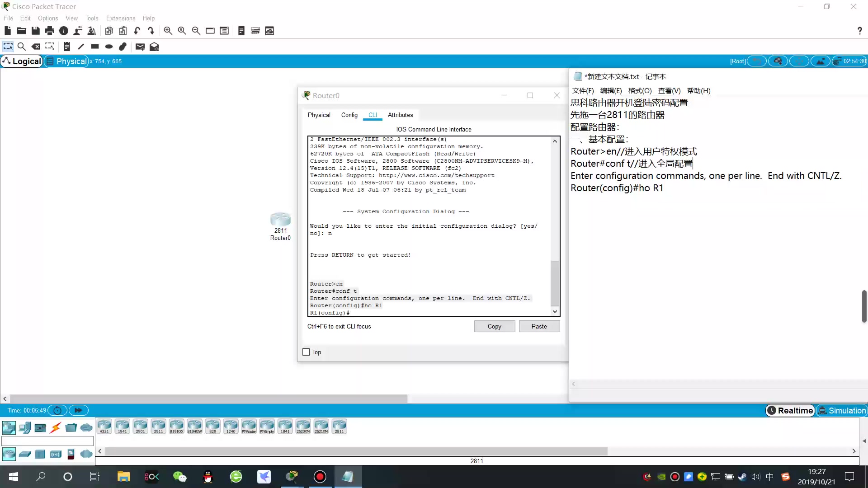Image resolution: width=868 pixels, height=488 pixels.
Task: Check the Top checkbox in Router0 window
Action: coord(306,352)
